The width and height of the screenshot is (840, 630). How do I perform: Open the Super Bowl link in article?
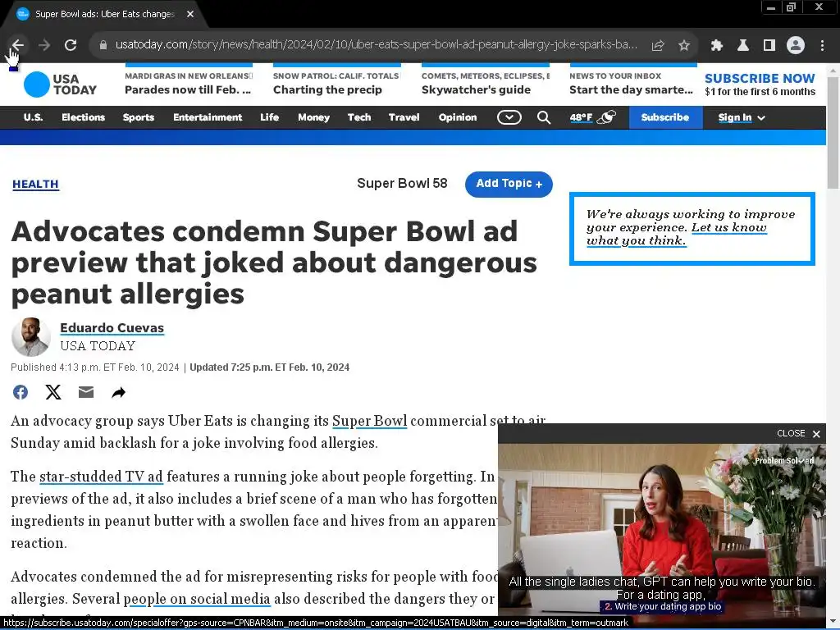coord(370,421)
